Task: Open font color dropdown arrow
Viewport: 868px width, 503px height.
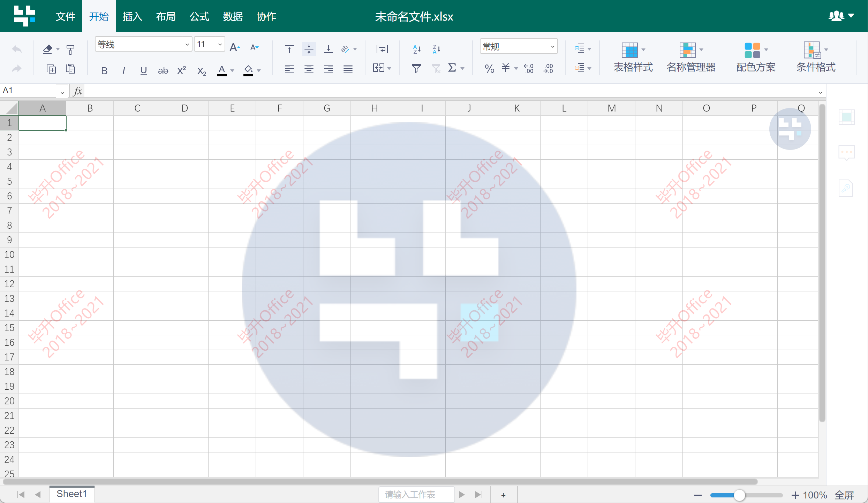Action: 232,71
